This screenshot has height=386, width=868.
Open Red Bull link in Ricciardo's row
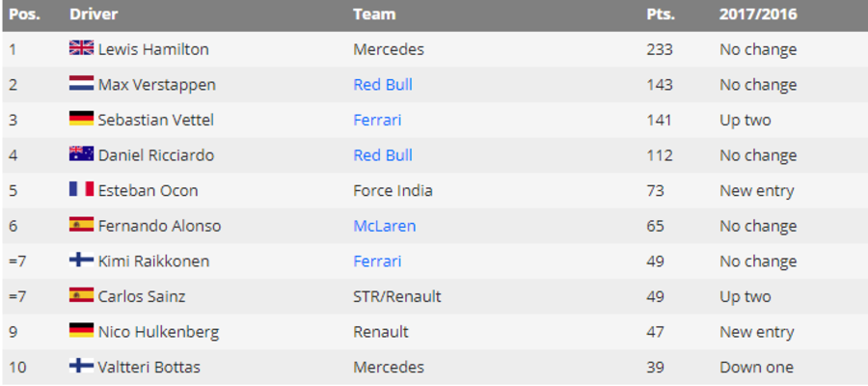[x=383, y=155]
